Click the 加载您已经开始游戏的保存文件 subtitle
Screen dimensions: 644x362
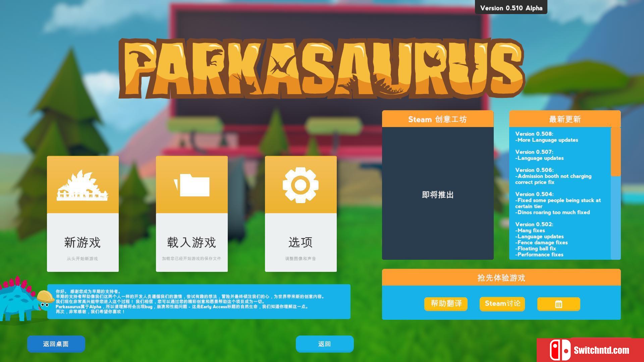192,258
